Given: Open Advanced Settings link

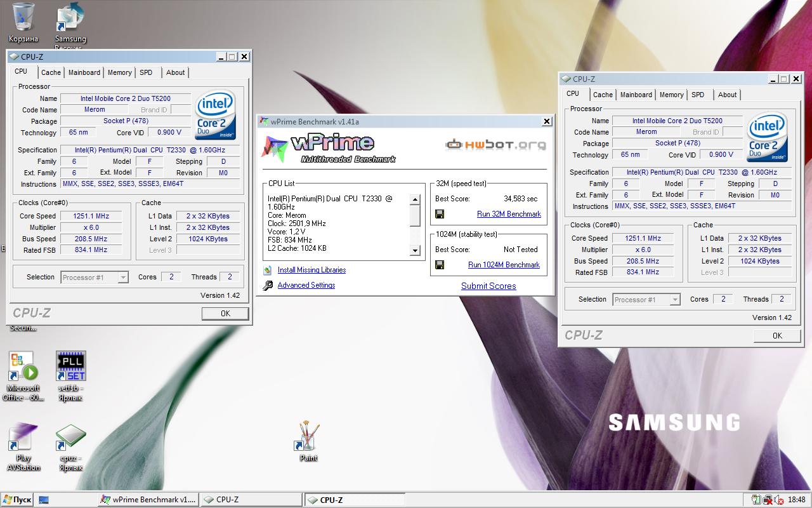Looking at the screenshot, I should tap(306, 285).
